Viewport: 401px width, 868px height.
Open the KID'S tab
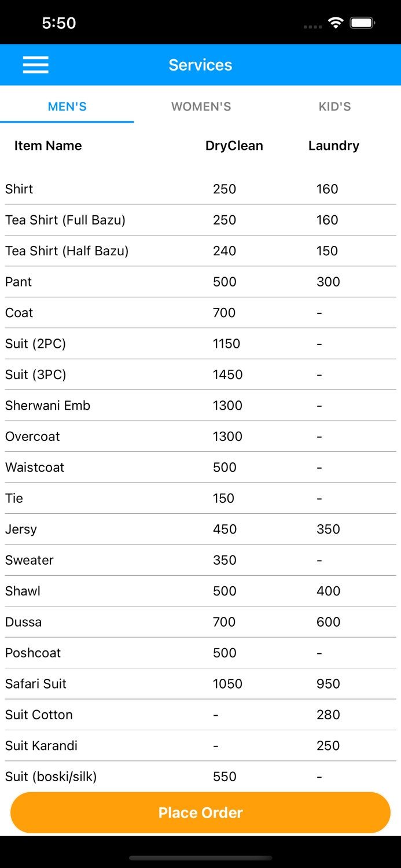pos(334,106)
